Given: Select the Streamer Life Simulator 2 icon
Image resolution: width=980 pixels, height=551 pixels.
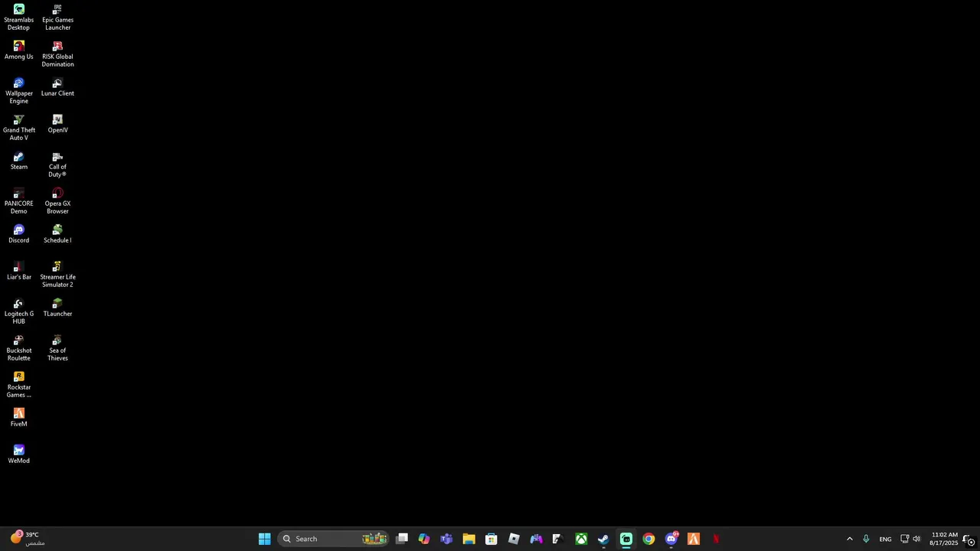Looking at the screenshot, I should [57, 275].
